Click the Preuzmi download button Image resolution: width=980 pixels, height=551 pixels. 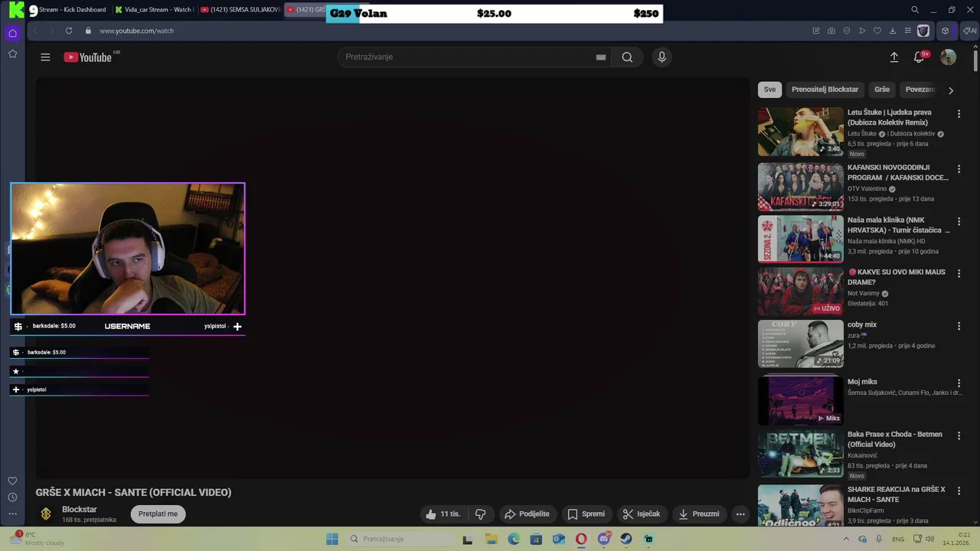tap(699, 514)
